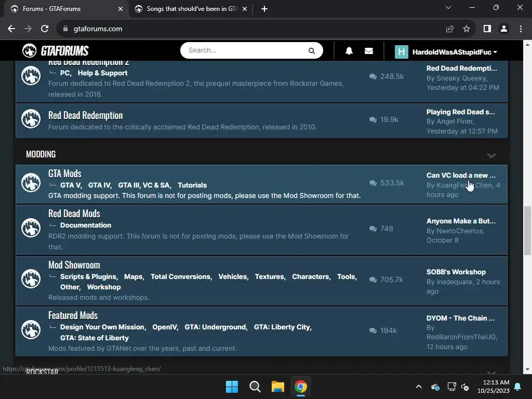This screenshot has height=399, width=532.
Task: Open the Tutorials subforum
Action: tap(192, 185)
